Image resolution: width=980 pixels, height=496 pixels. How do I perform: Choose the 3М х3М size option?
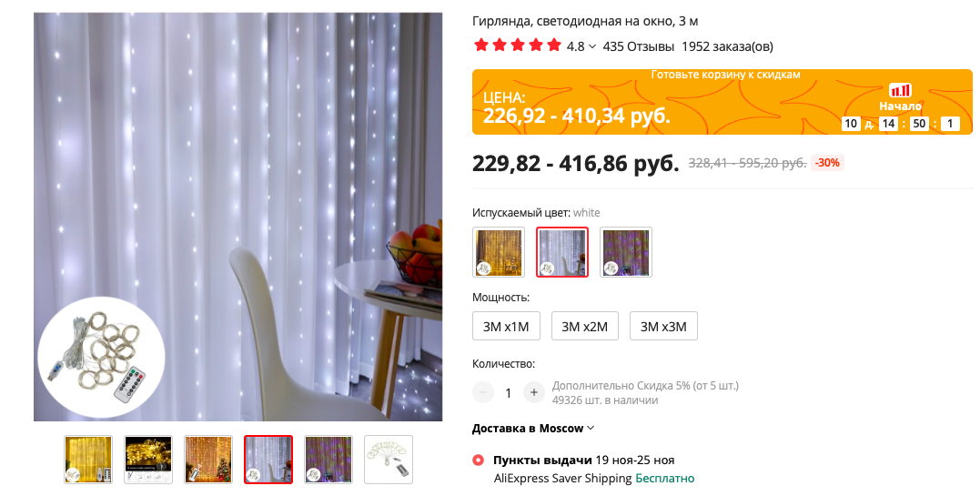tap(663, 326)
